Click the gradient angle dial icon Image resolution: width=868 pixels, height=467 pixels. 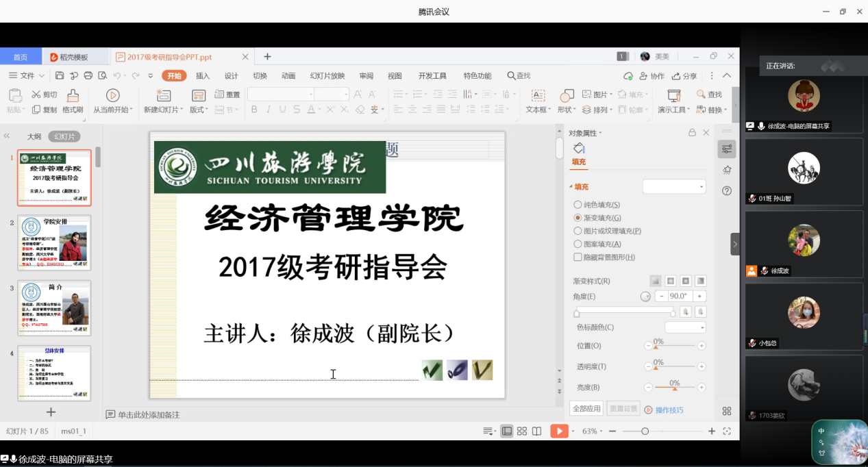point(645,296)
